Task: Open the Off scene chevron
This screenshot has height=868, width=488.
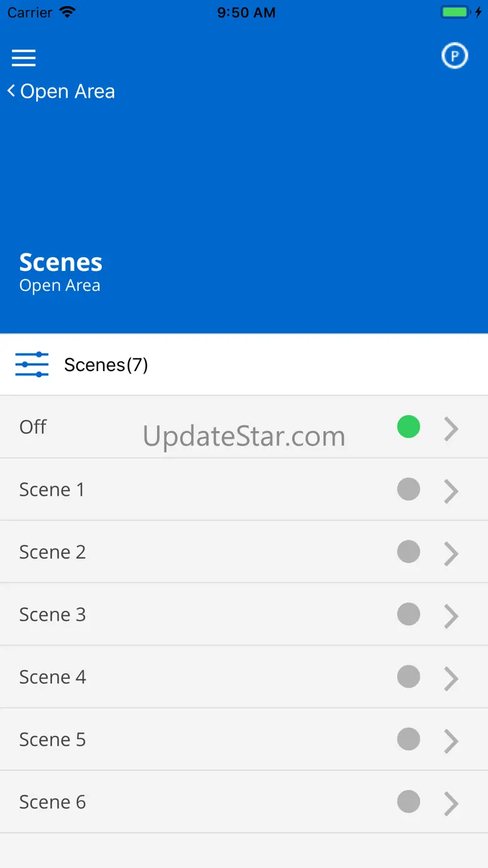Action: pyautogui.click(x=451, y=429)
